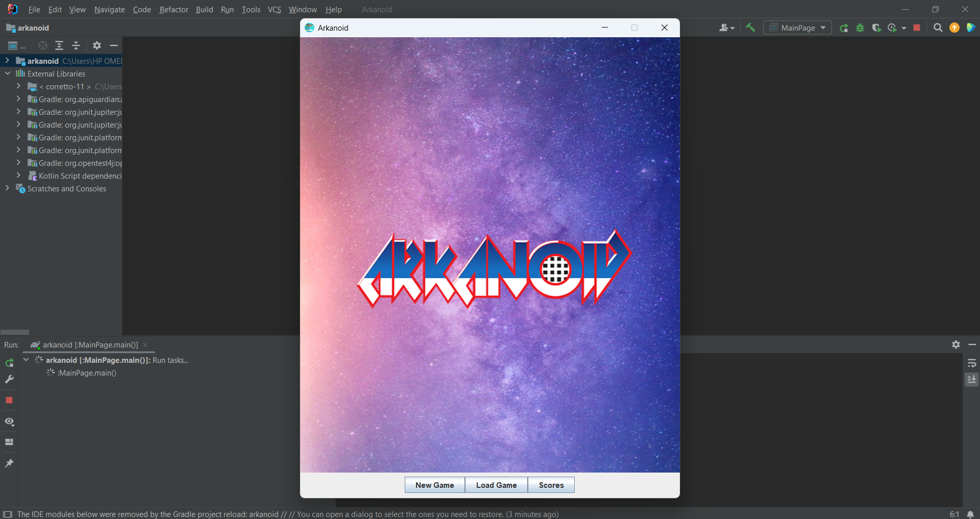This screenshot has height=519, width=980.
Task: Click Select Opened File crosshair icon
Action: coord(43,45)
